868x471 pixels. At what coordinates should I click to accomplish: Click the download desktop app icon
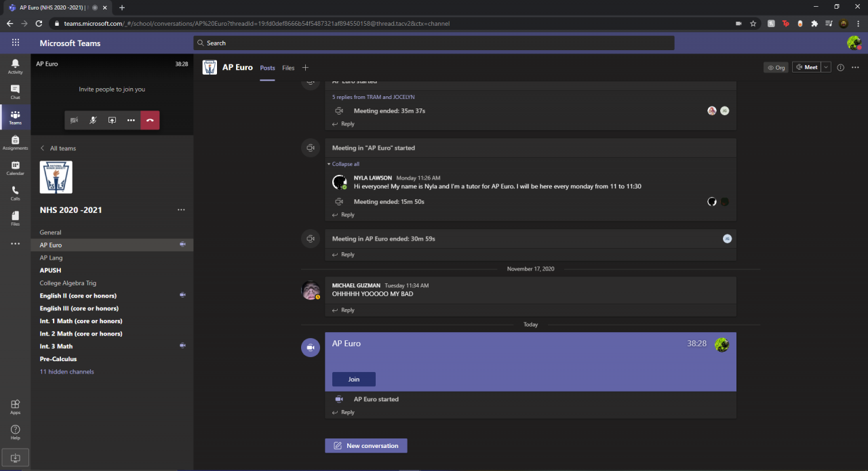click(15, 457)
